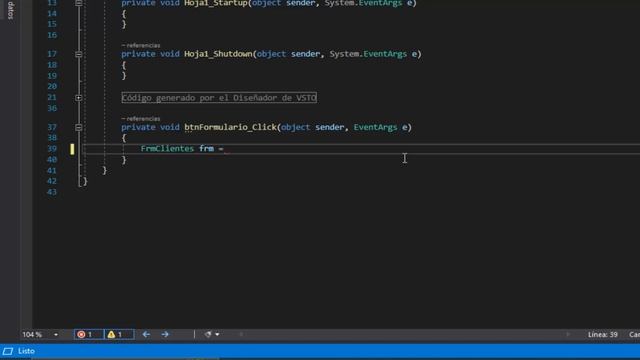Click the yellow warning count indicator
The width and height of the screenshot is (640, 360).
coord(119,335)
